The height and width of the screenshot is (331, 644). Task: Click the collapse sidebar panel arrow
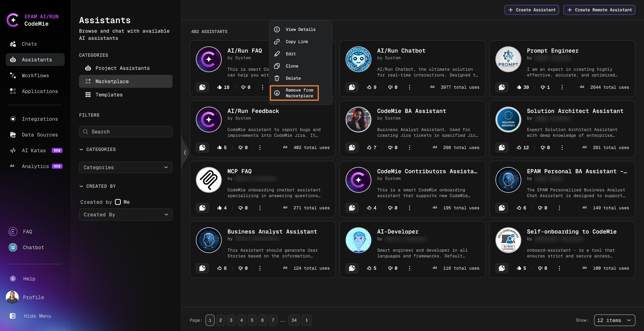(x=185, y=152)
